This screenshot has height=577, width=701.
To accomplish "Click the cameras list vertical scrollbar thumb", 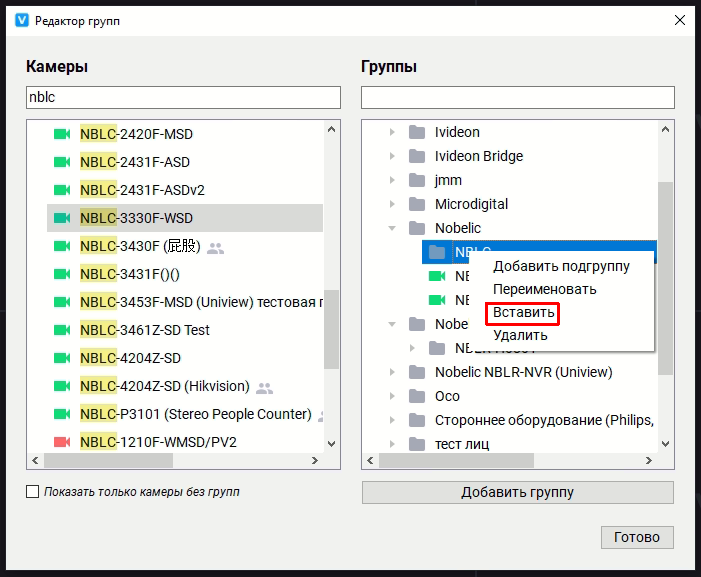I will pyautogui.click(x=331, y=329).
